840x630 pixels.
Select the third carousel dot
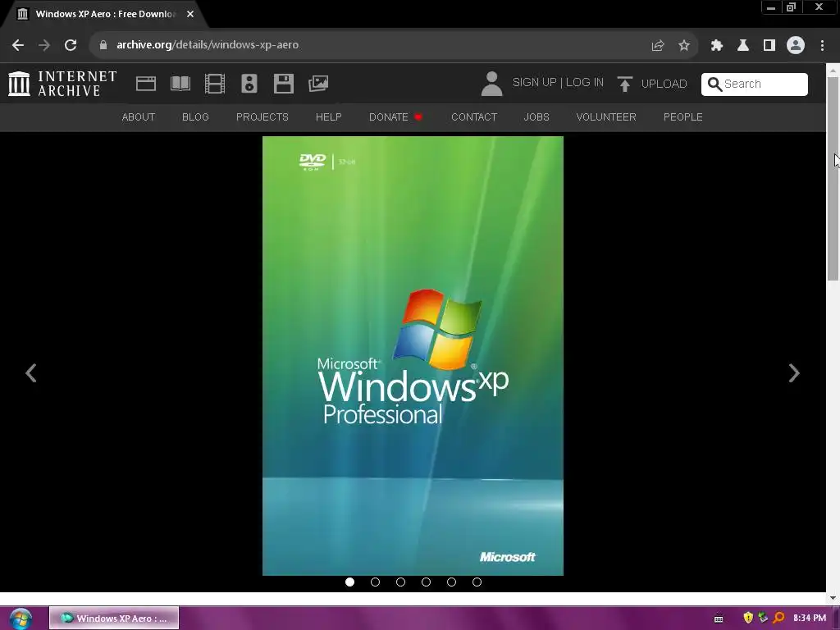400,582
